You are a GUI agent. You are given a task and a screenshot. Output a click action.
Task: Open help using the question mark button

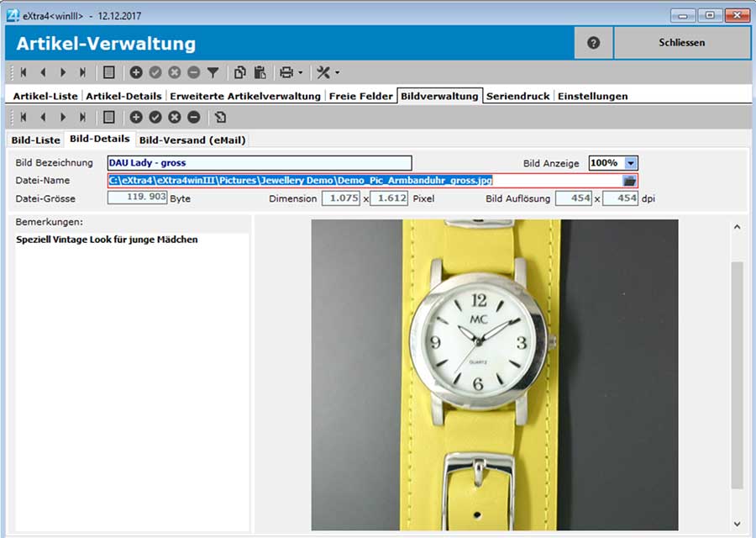coord(593,43)
